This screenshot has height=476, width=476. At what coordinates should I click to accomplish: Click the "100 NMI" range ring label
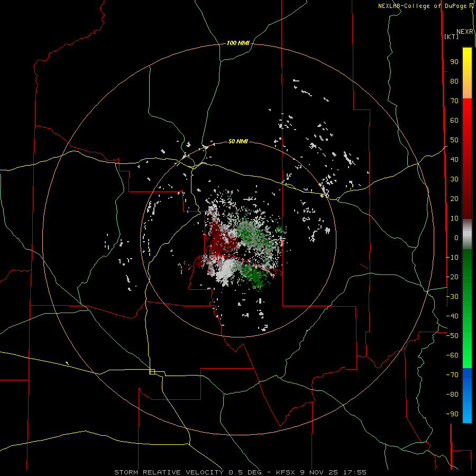238,43
